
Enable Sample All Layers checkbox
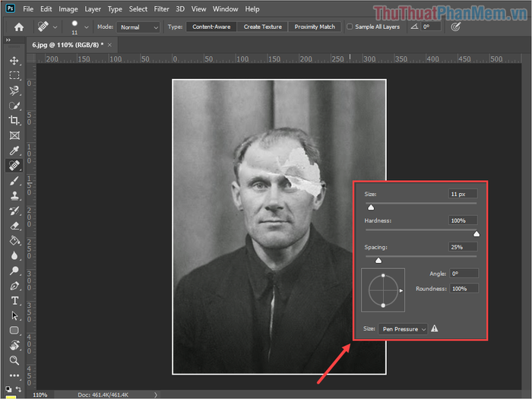tap(350, 27)
